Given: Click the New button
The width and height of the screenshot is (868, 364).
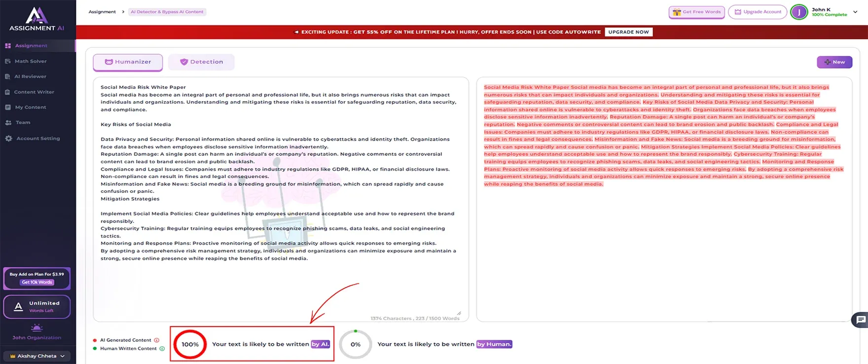Looking at the screenshot, I should (x=834, y=62).
